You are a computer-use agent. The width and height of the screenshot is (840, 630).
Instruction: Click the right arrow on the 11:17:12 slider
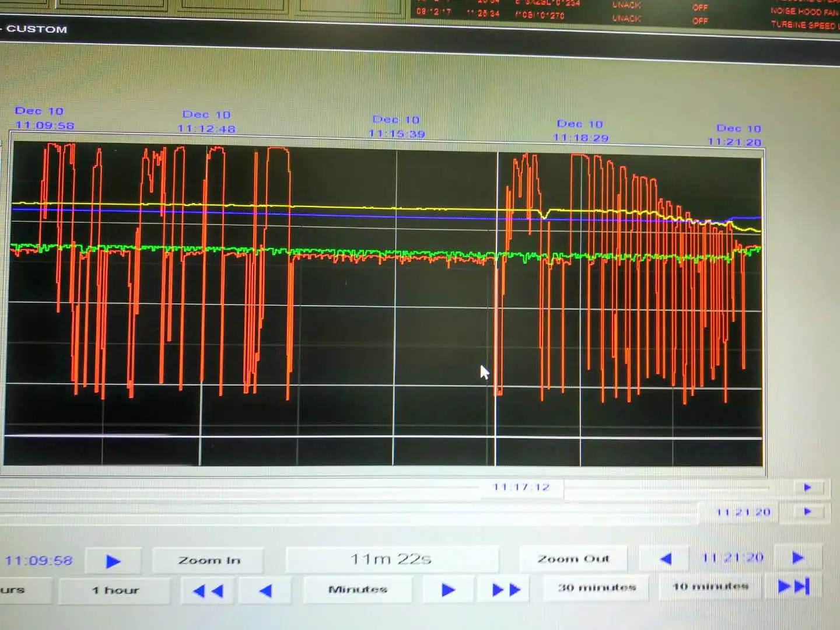click(x=808, y=487)
